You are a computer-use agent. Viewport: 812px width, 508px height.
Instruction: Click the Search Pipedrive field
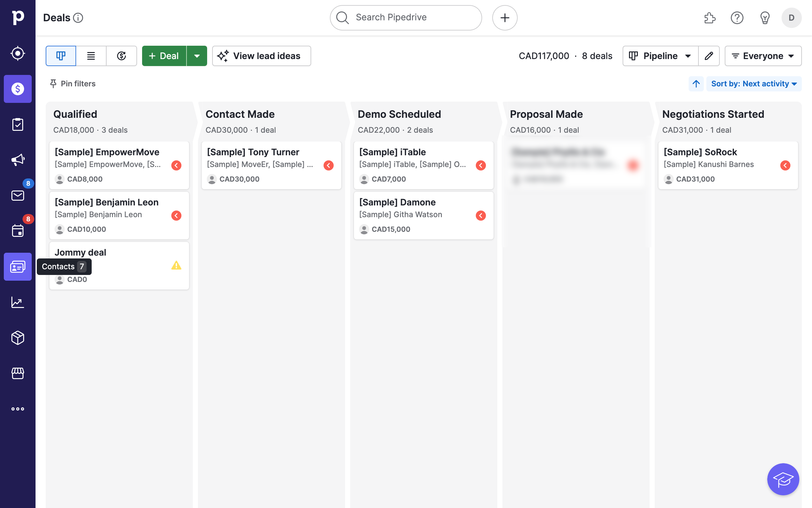pos(406,18)
